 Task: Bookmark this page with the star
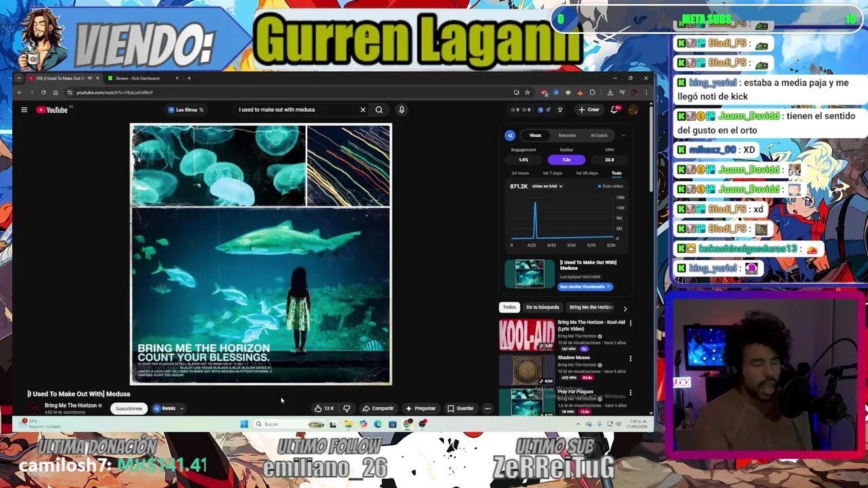[527, 92]
